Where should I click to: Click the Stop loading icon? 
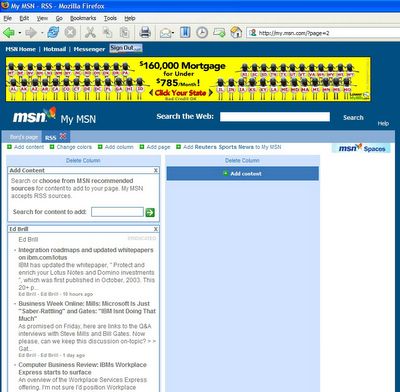(70, 33)
